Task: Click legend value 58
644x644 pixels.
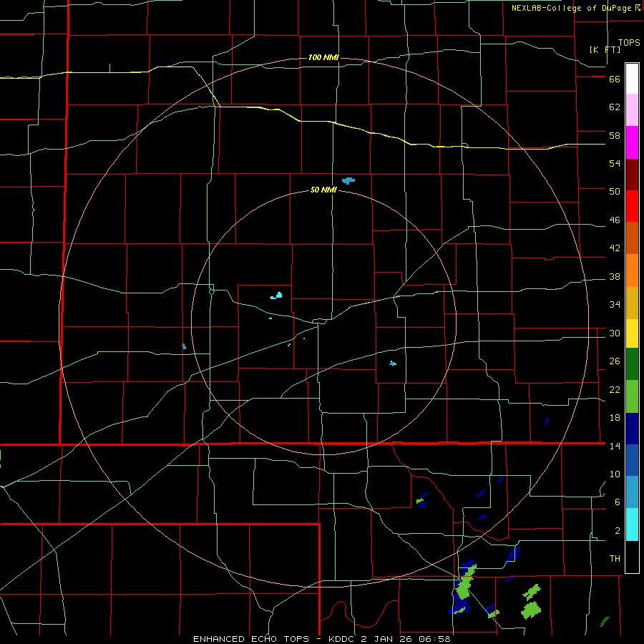Action: point(615,135)
